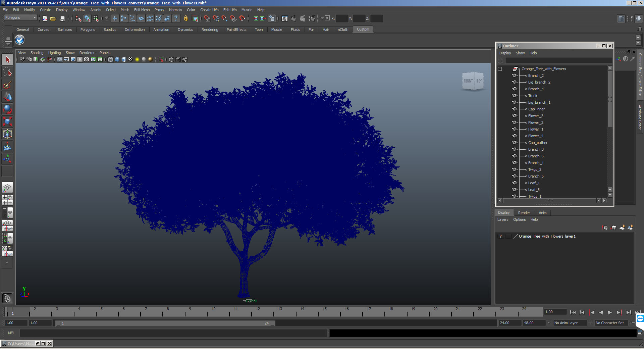The height and width of the screenshot is (349, 644).
Task: Create a new empty layer icon
Action: (622, 228)
